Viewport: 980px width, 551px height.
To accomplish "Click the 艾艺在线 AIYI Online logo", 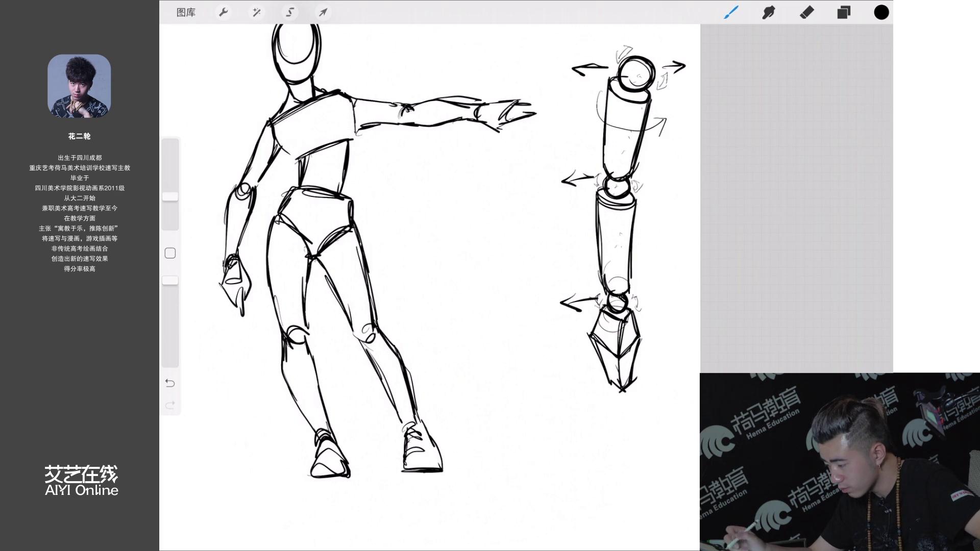I will 81,481.
